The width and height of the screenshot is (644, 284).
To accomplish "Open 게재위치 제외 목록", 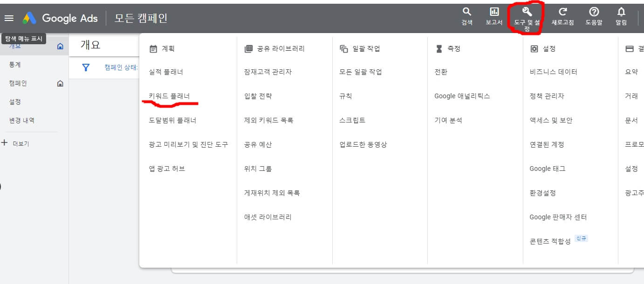I will click(x=272, y=193).
